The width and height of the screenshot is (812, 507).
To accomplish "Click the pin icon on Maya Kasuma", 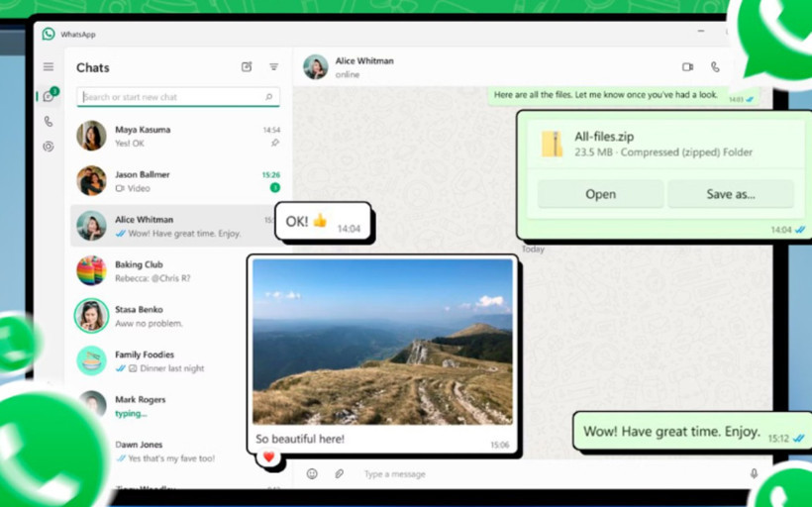I will point(275,143).
